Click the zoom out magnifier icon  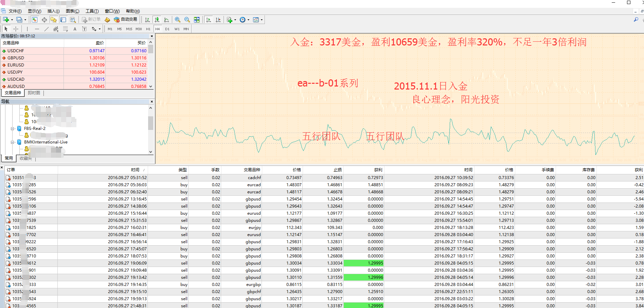[x=187, y=20]
